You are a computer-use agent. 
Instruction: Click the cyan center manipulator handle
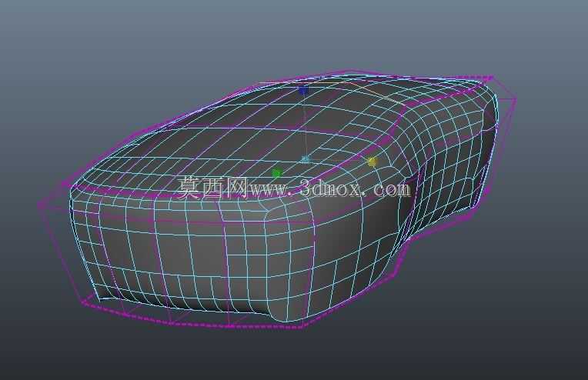coord(306,160)
